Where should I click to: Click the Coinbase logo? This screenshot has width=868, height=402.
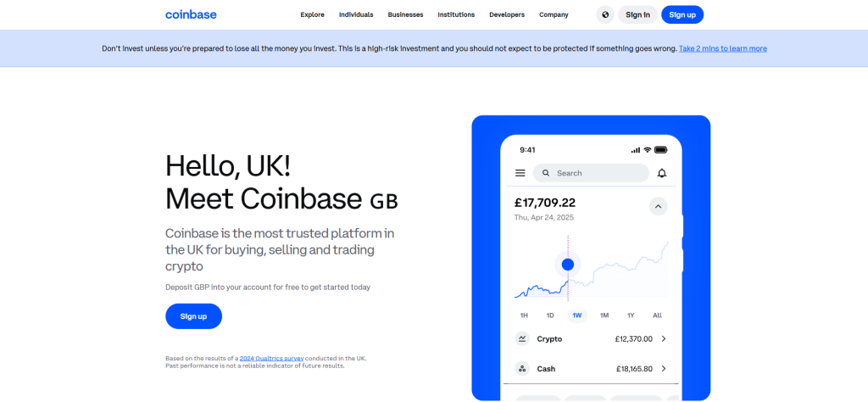tap(191, 14)
